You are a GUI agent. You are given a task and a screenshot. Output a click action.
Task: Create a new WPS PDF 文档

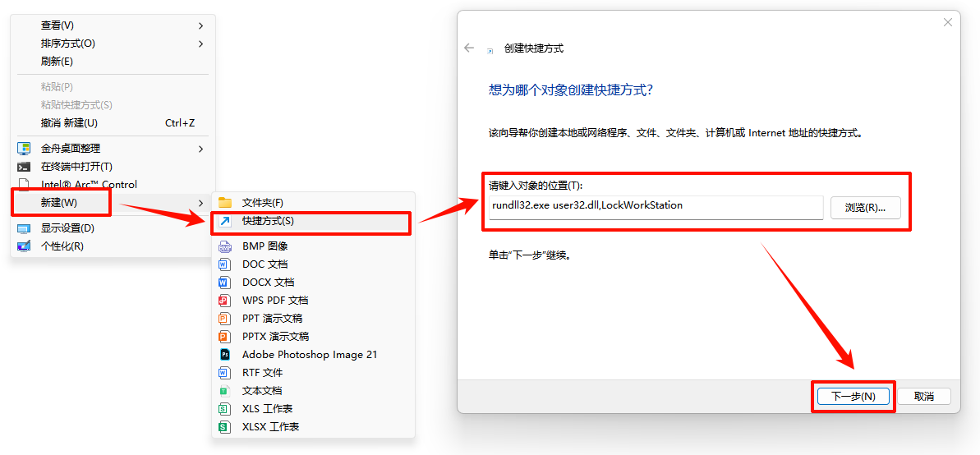(313, 301)
